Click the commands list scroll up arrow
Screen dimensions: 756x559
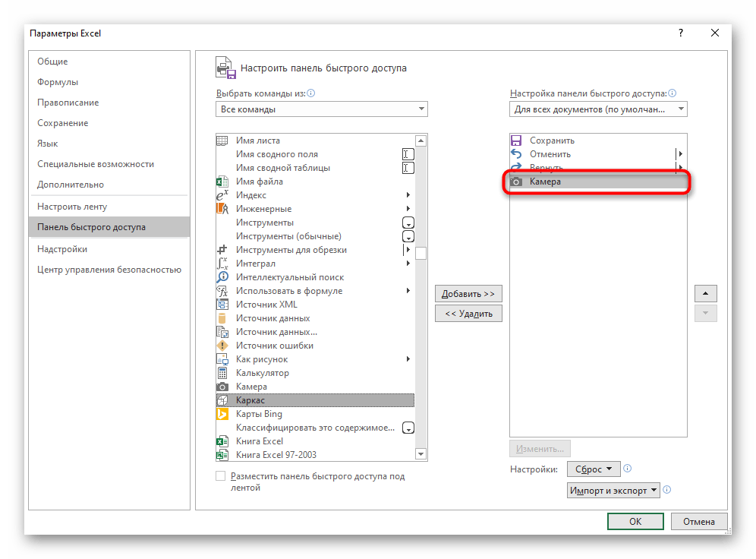[x=421, y=141]
